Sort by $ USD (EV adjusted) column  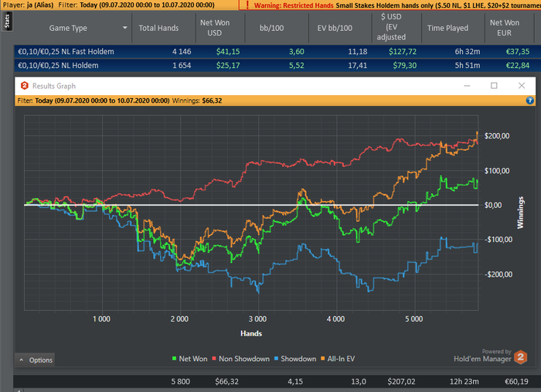391,27
